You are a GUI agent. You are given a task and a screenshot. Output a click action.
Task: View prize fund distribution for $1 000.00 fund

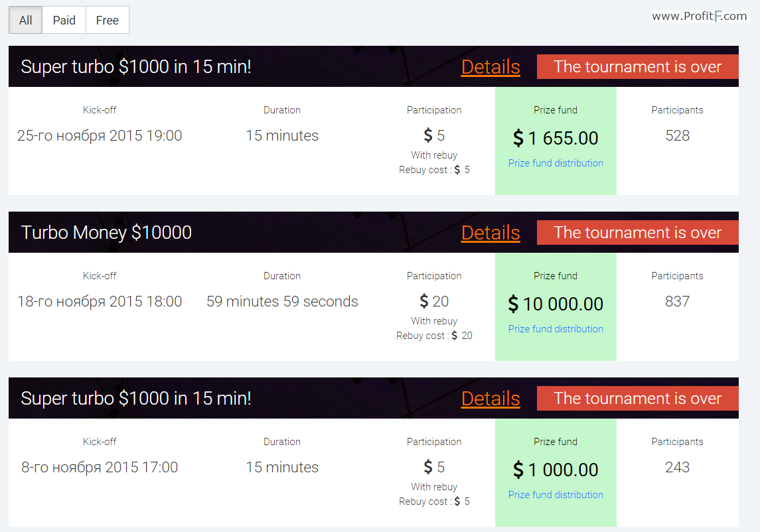(x=556, y=495)
